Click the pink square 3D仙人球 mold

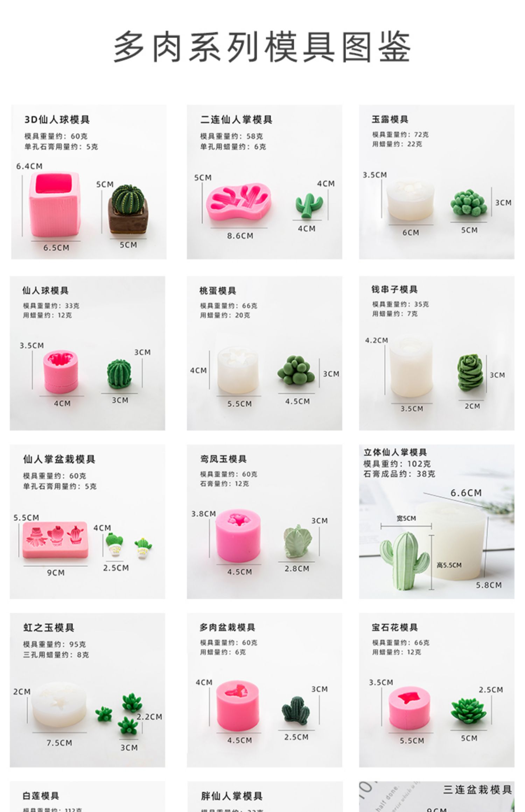point(56,204)
